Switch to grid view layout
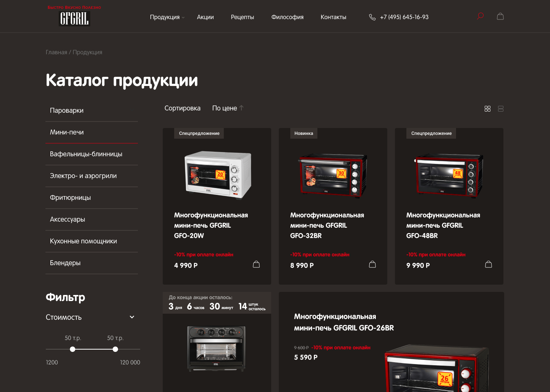The width and height of the screenshot is (550, 392). click(487, 109)
